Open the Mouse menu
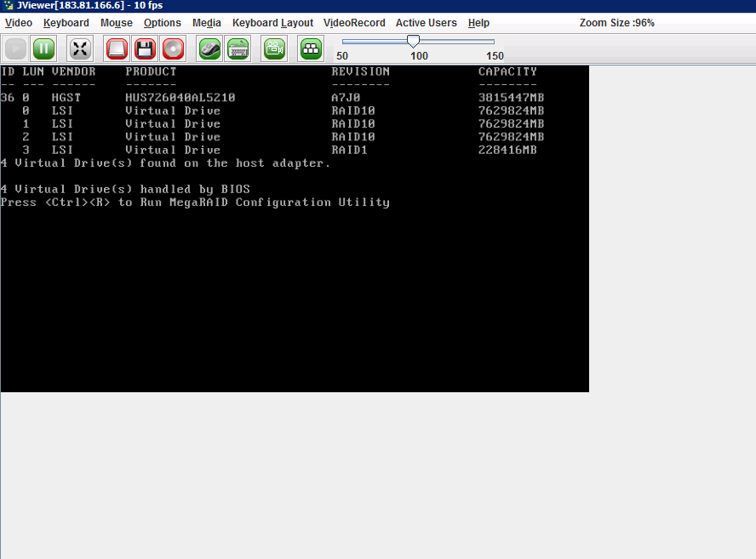The width and height of the screenshot is (756, 559). (x=116, y=23)
